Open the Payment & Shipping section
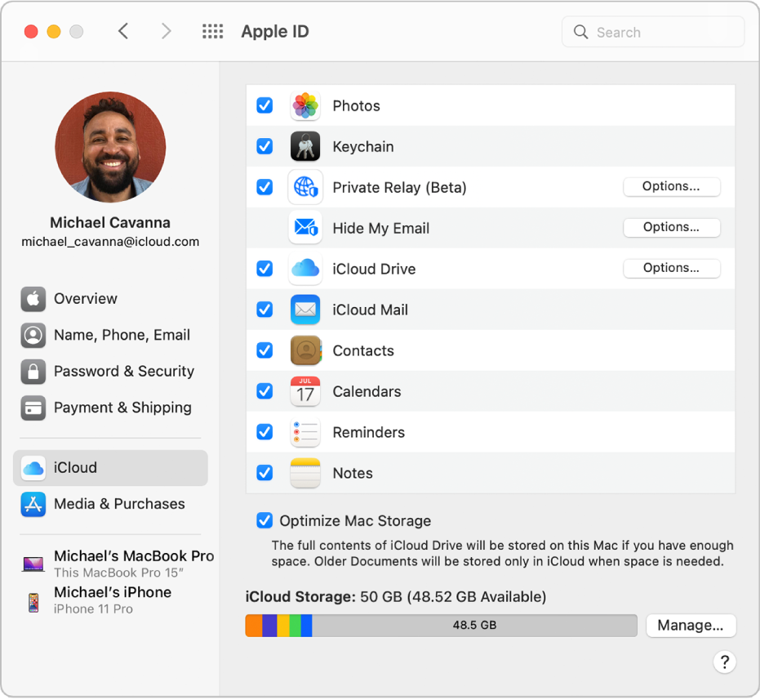The height and width of the screenshot is (700, 760). [x=123, y=407]
